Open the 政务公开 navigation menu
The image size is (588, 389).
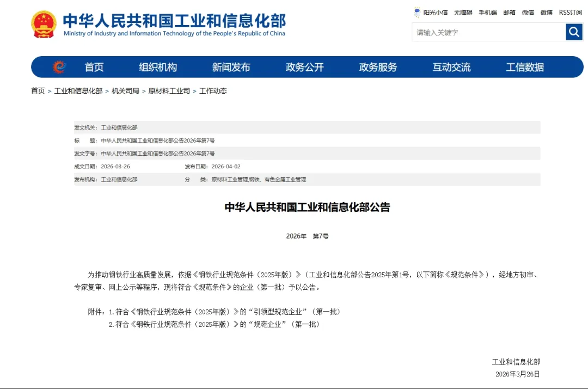[304, 67]
